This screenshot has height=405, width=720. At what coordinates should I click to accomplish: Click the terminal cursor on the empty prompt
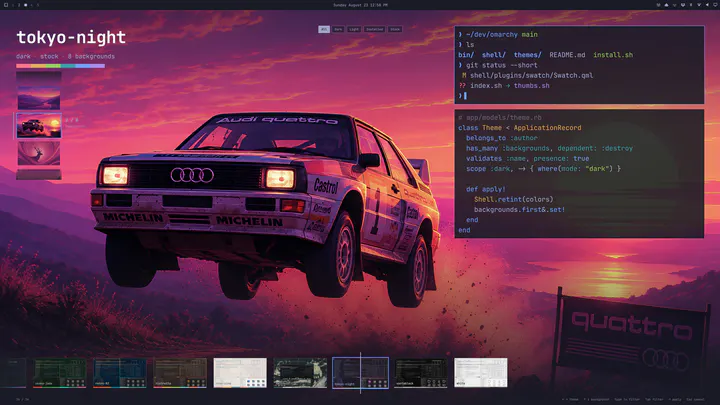(465, 96)
